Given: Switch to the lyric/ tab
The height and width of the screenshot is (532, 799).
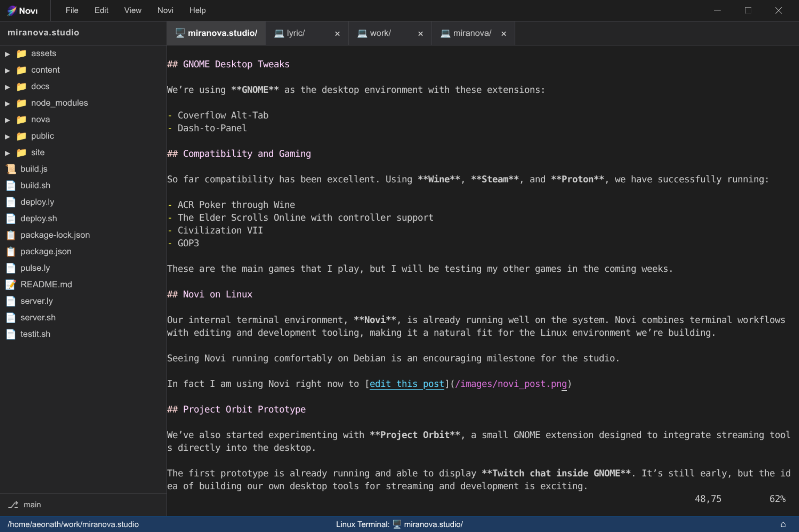Looking at the screenshot, I should point(296,33).
